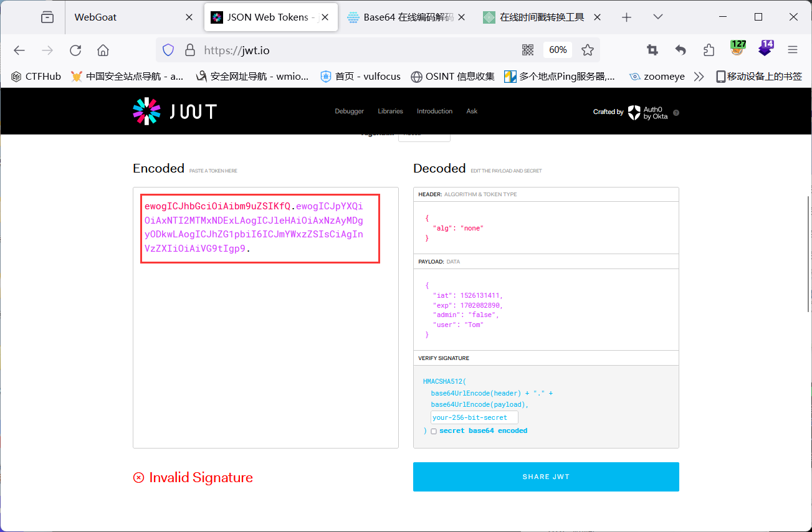Click the SHARE JWT button
812x532 pixels.
(x=546, y=477)
